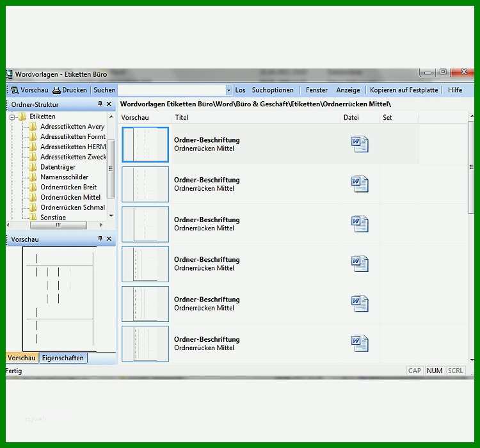Click NUM indicator in status bar

[435, 371]
